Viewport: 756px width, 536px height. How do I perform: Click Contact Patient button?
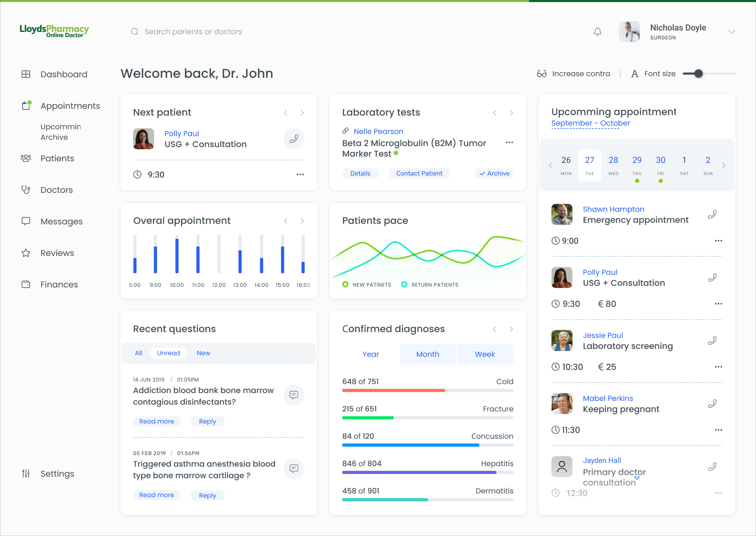(x=419, y=173)
